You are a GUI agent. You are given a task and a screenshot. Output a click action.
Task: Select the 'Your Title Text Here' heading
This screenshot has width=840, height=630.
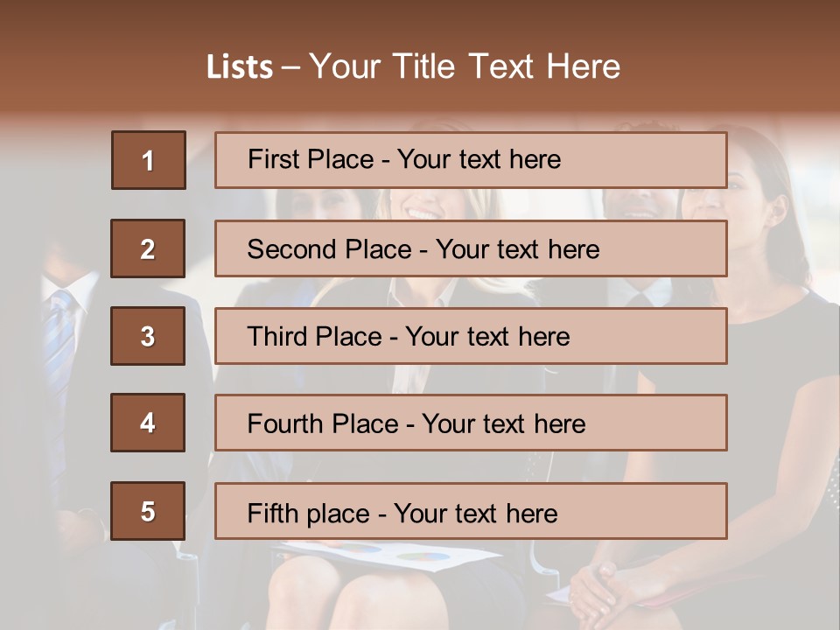click(x=465, y=66)
